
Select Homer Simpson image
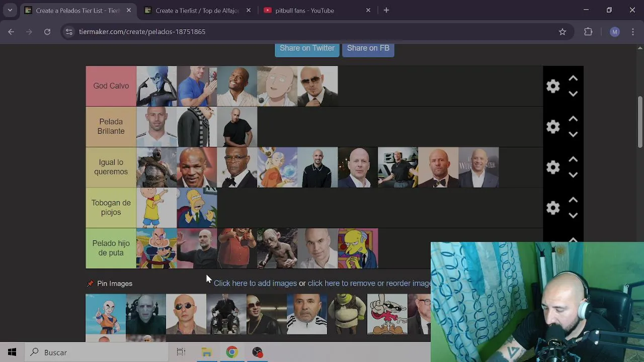[x=197, y=208]
